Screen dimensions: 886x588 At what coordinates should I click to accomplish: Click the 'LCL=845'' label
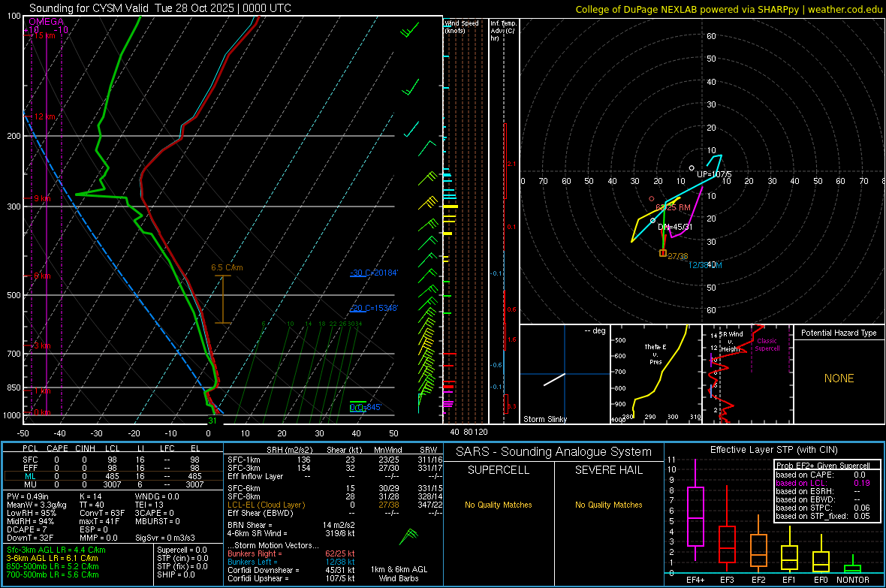[366, 407]
